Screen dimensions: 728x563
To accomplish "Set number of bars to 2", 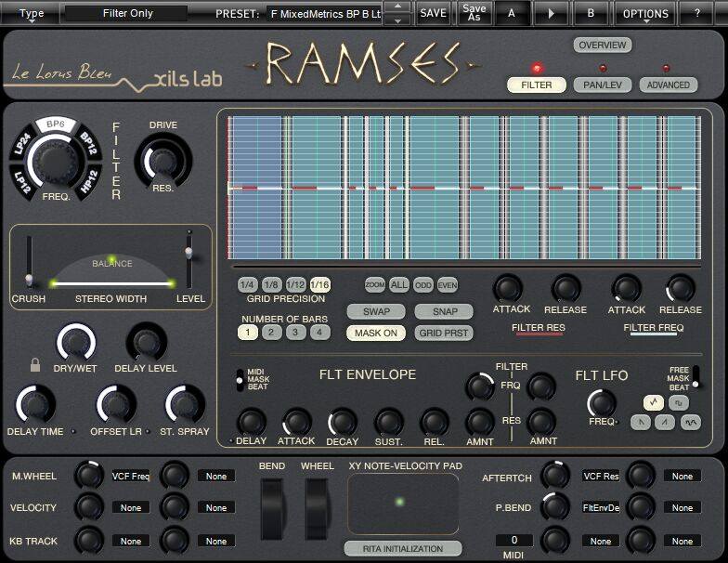I will [x=271, y=332].
